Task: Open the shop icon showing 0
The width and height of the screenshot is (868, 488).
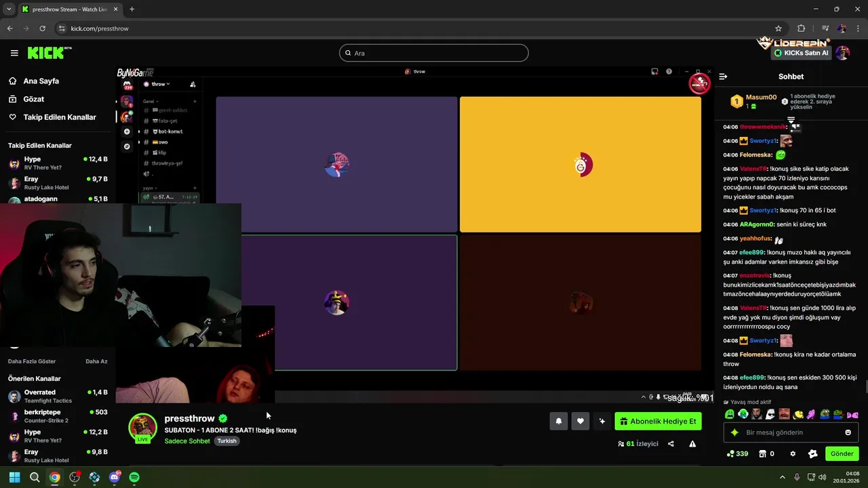Action: point(766,453)
